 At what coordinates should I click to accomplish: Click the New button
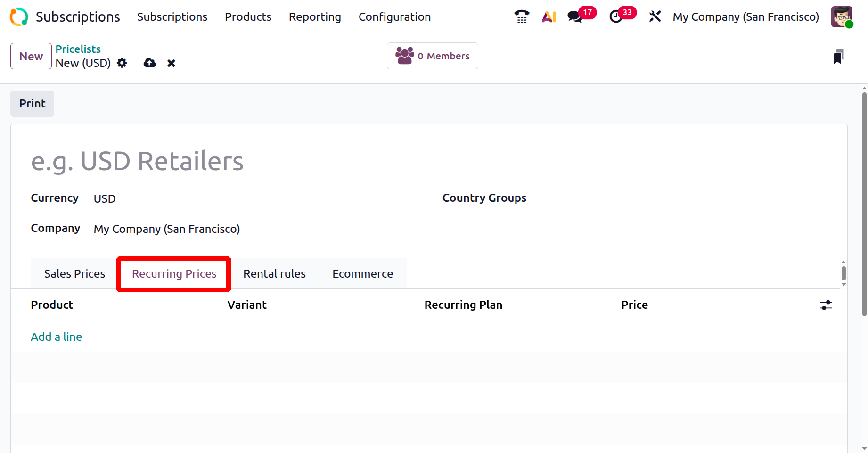[31, 57]
